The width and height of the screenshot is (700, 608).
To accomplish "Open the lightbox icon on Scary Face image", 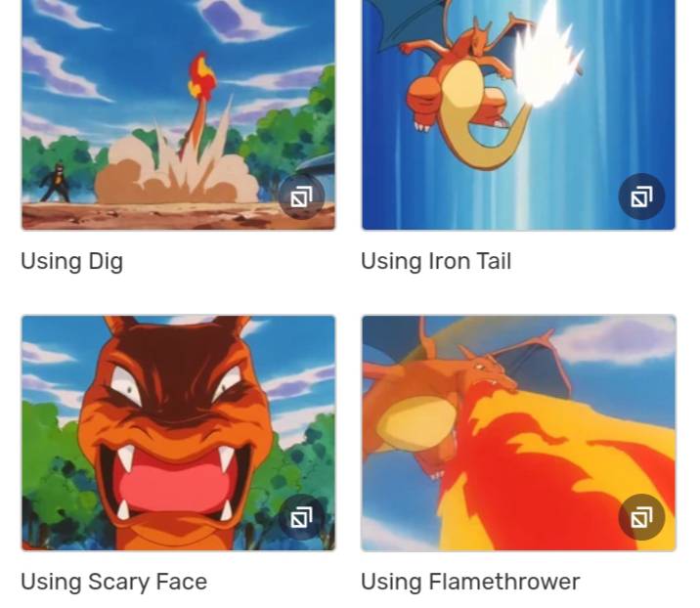I will [x=301, y=517].
